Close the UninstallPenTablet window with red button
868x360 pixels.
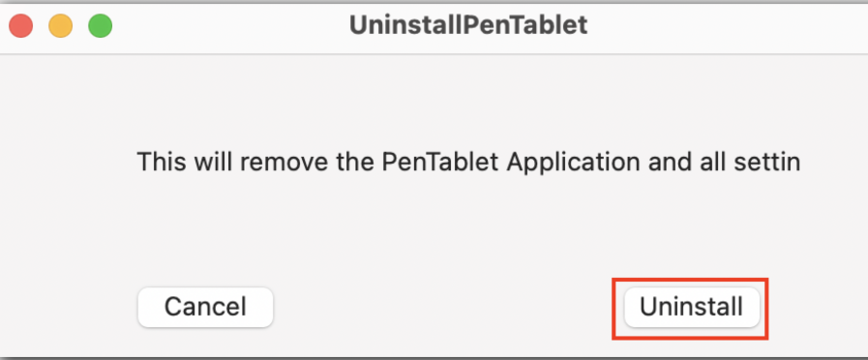pos(21,26)
